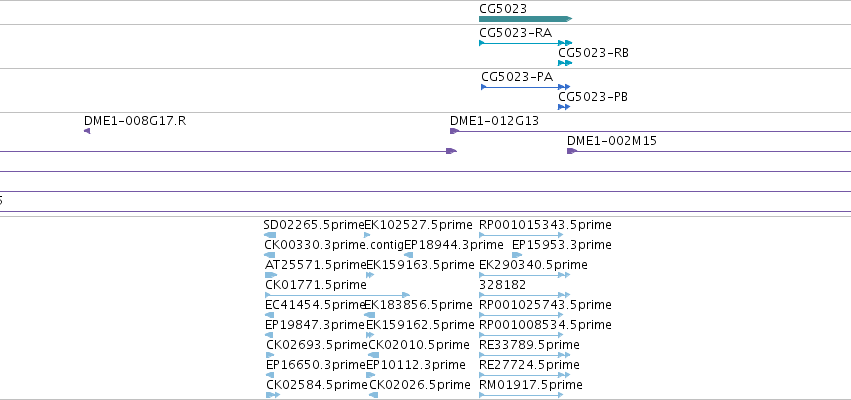Select the CG5023 gene bar
The height and width of the screenshot is (400, 851).
tap(525, 19)
